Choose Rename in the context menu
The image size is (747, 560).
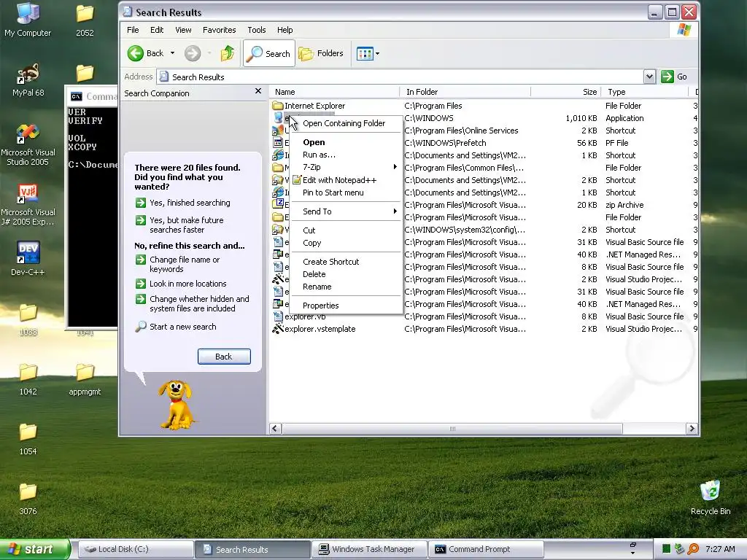pyautogui.click(x=345, y=287)
